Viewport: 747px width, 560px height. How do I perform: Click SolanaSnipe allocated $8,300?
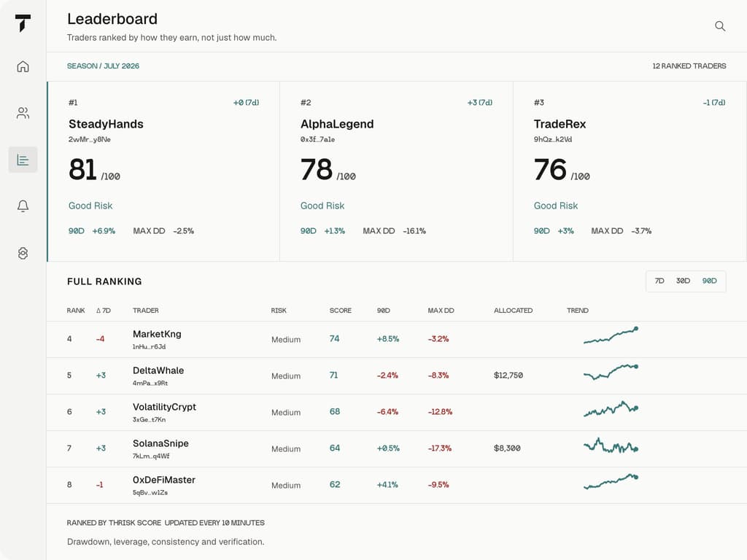point(507,448)
